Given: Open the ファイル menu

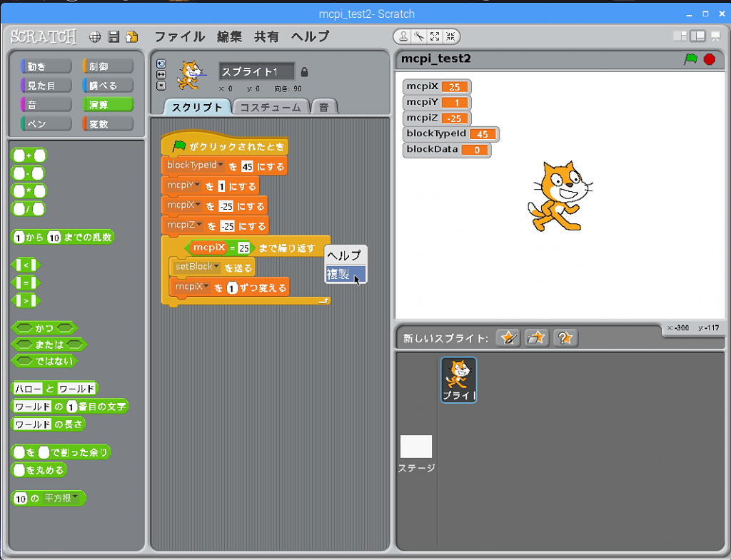Looking at the screenshot, I should point(179,36).
